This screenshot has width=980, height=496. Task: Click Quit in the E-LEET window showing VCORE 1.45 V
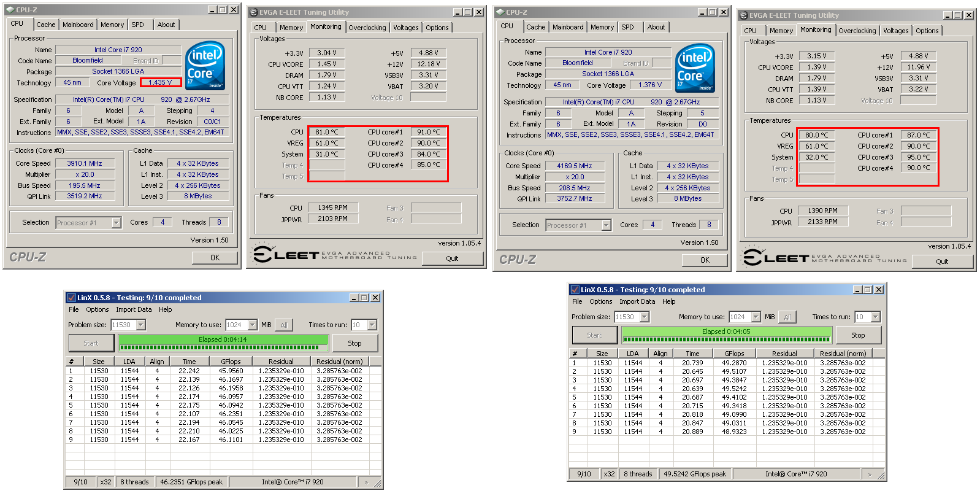click(x=452, y=258)
